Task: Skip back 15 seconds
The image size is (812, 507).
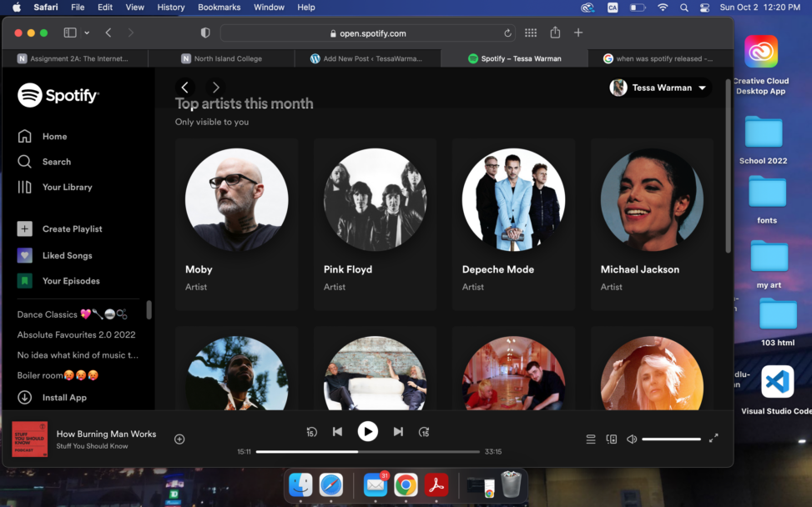Action: (311, 431)
